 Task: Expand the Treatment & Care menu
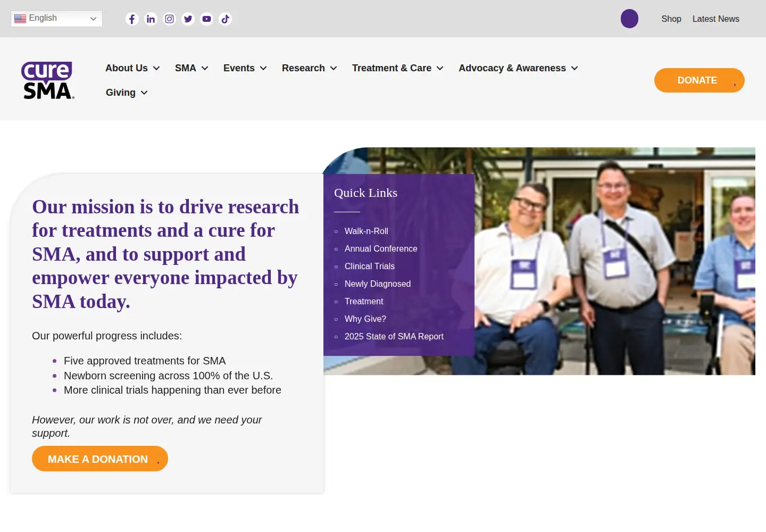(398, 68)
